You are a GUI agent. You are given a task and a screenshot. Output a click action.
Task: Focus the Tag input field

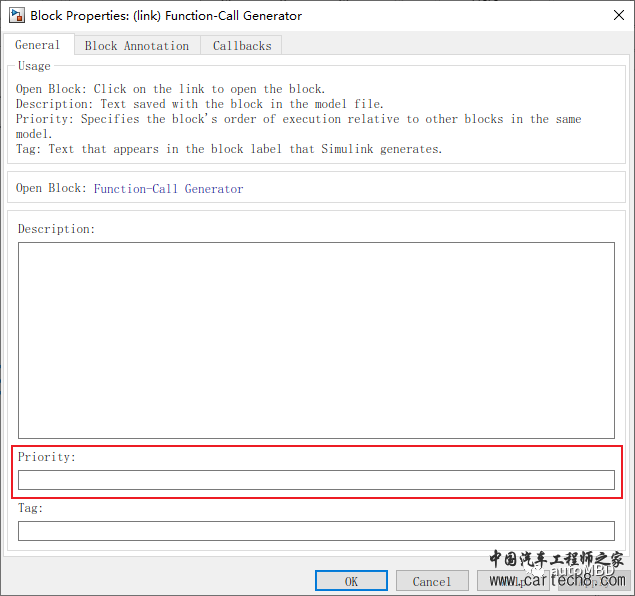tap(316, 531)
